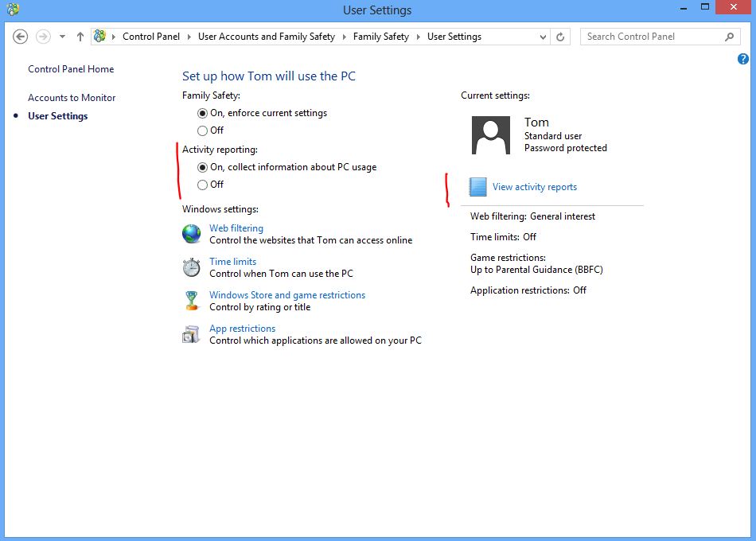Image resolution: width=756 pixels, height=541 pixels.
Task: Go back with the back arrow
Action: click(x=20, y=37)
